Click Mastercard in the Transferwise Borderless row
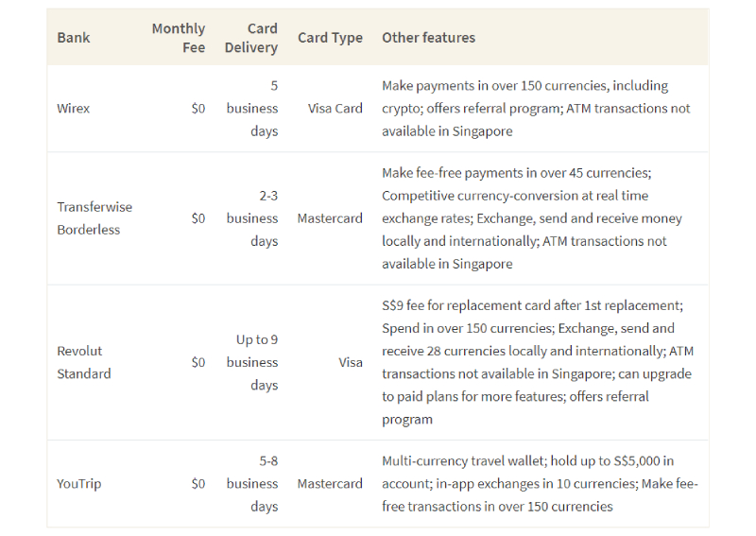Viewport: 756px width, 536px height. [330, 218]
